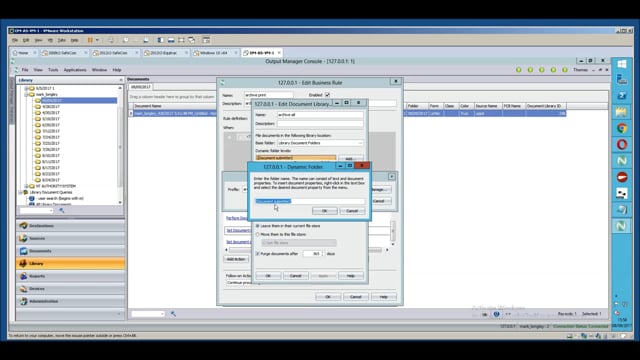Click Help in the Edit Document Library dialog
Image resolution: width=640 pixels, height=360 pixels.
[x=351, y=276]
